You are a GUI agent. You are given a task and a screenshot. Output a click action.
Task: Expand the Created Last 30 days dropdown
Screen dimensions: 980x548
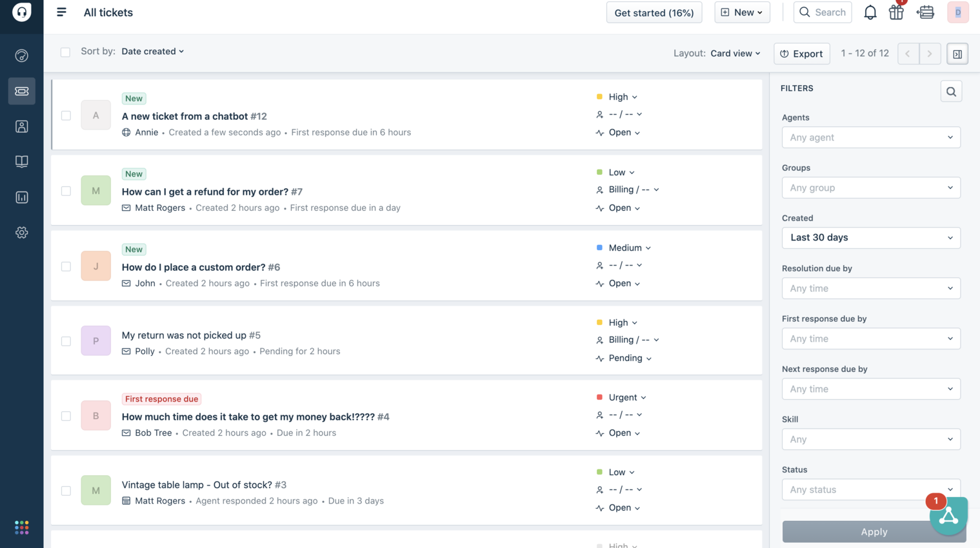coord(870,238)
